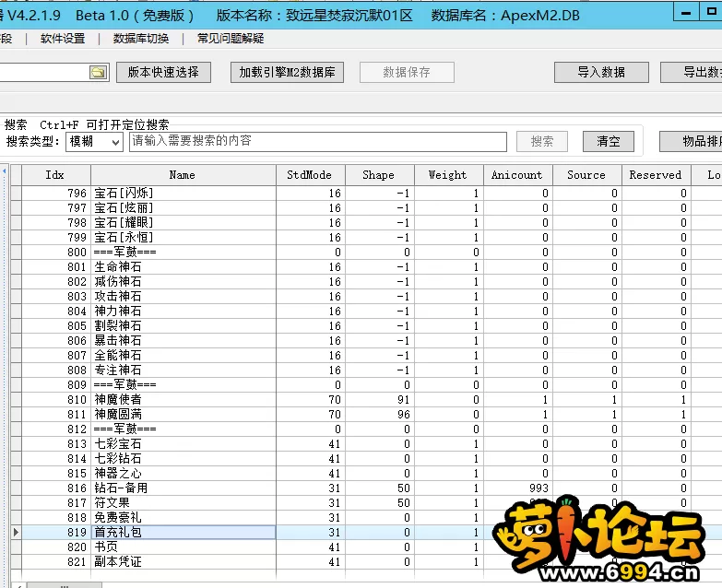Select the 宝石[闪烁] name cell
Image resolution: width=722 pixels, height=588 pixels.
tap(183, 194)
